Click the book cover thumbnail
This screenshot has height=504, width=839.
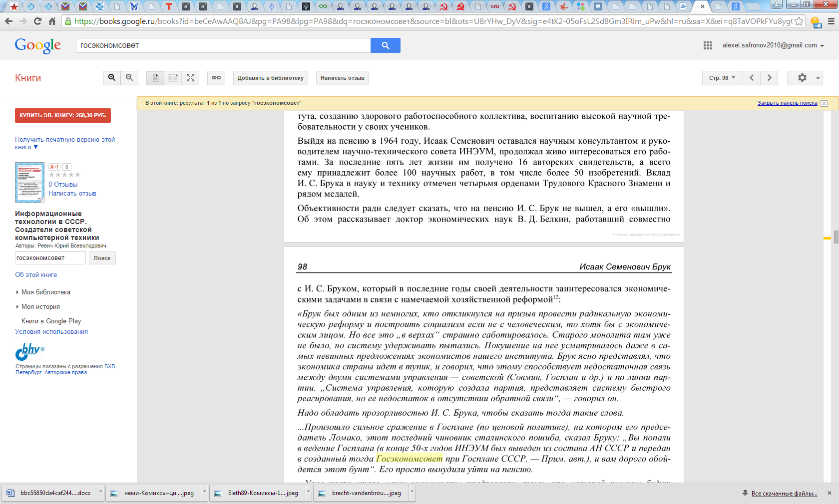(29, 183)
